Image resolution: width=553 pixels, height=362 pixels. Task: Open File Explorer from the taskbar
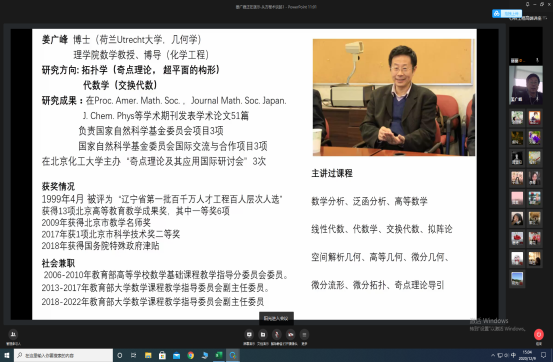148,355
